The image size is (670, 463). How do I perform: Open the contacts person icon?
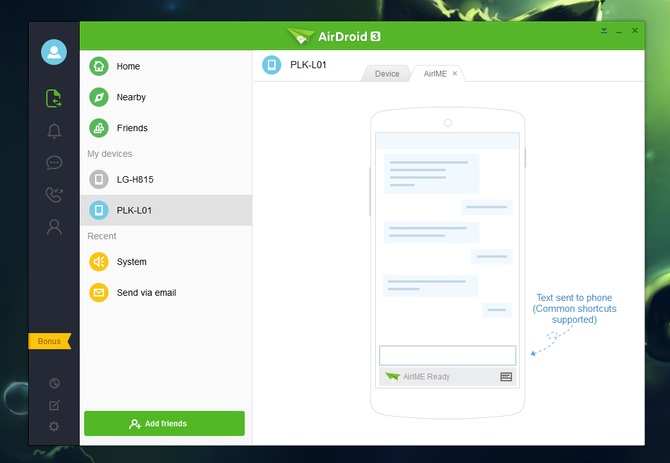pos(54,227)
